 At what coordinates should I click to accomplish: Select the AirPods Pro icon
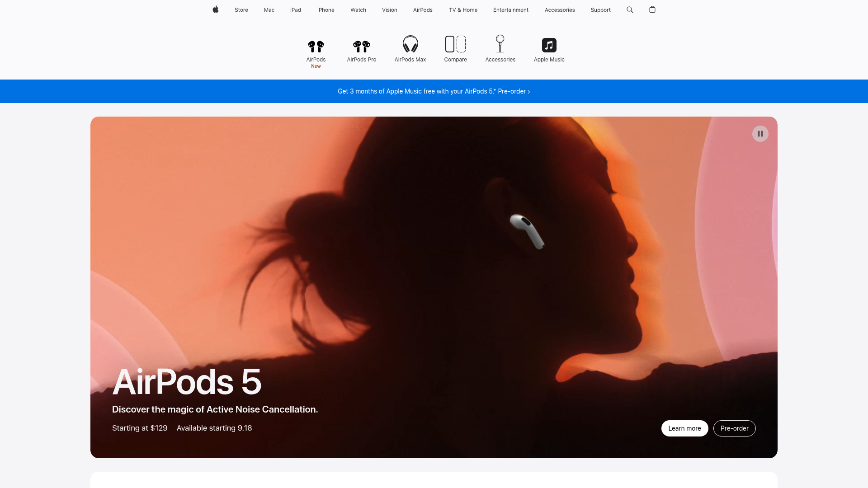click(x=362, y=46)
